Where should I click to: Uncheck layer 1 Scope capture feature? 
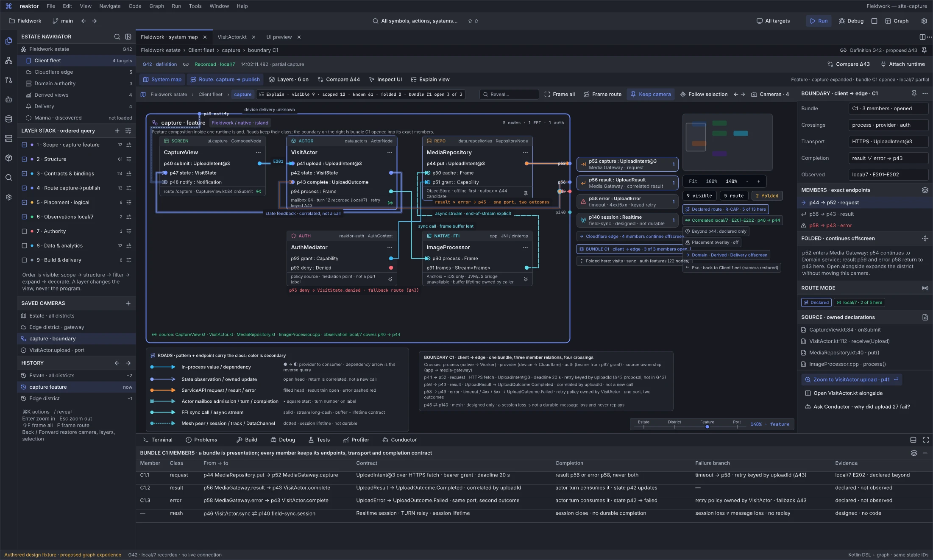(24, 145)
